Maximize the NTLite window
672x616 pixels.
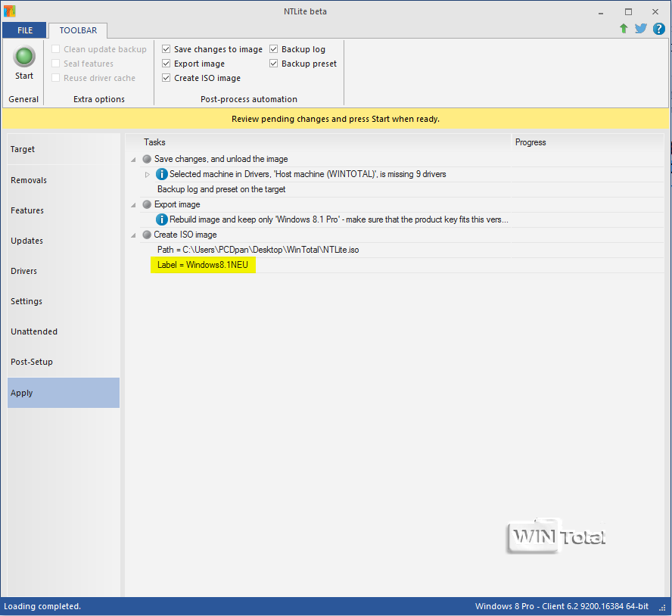coord(628,12)
